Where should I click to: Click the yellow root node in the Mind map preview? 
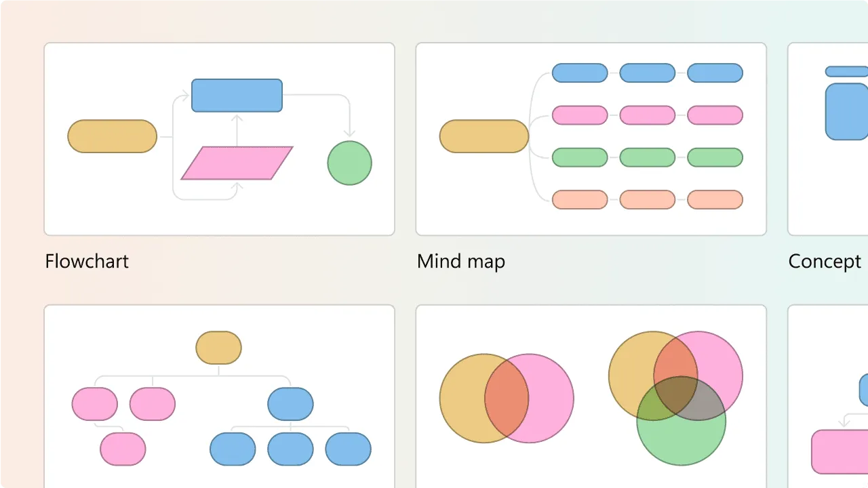pyautogui.click(x=484, y=136)
